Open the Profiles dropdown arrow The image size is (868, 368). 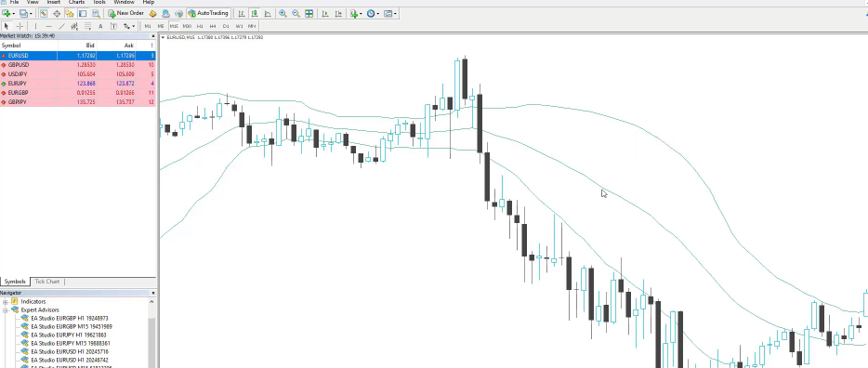click(x=31, y=13)
